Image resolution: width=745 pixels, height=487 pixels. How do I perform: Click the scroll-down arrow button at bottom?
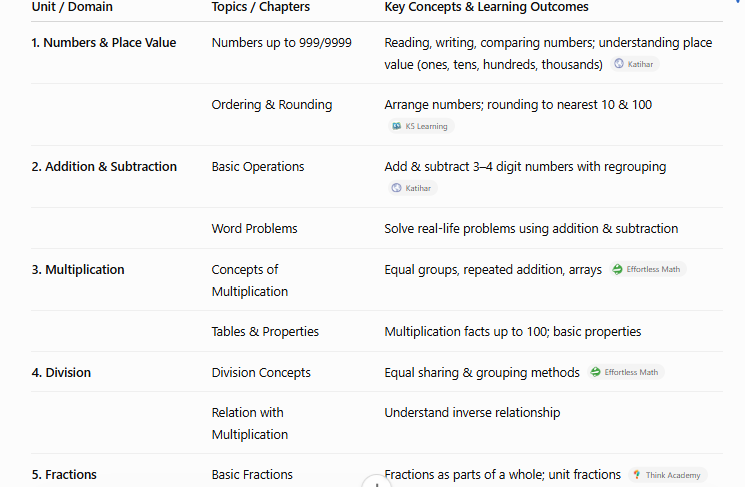376,482
